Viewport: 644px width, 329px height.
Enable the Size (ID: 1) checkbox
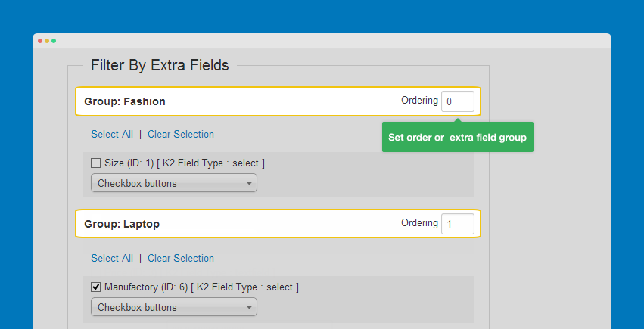pos(95,163)
